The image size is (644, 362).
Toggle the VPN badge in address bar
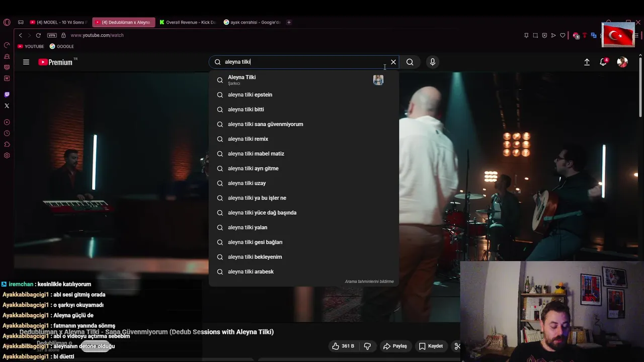[52, 35]
